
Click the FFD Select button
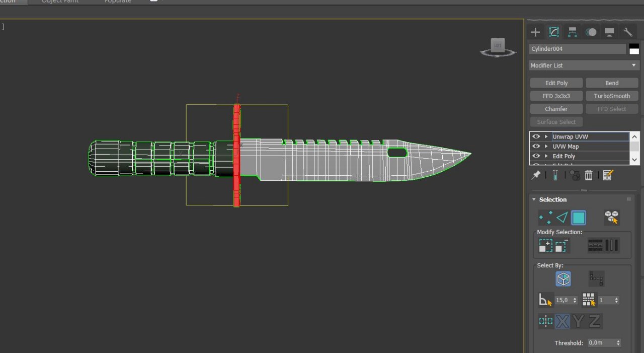[x=612, y=109]
